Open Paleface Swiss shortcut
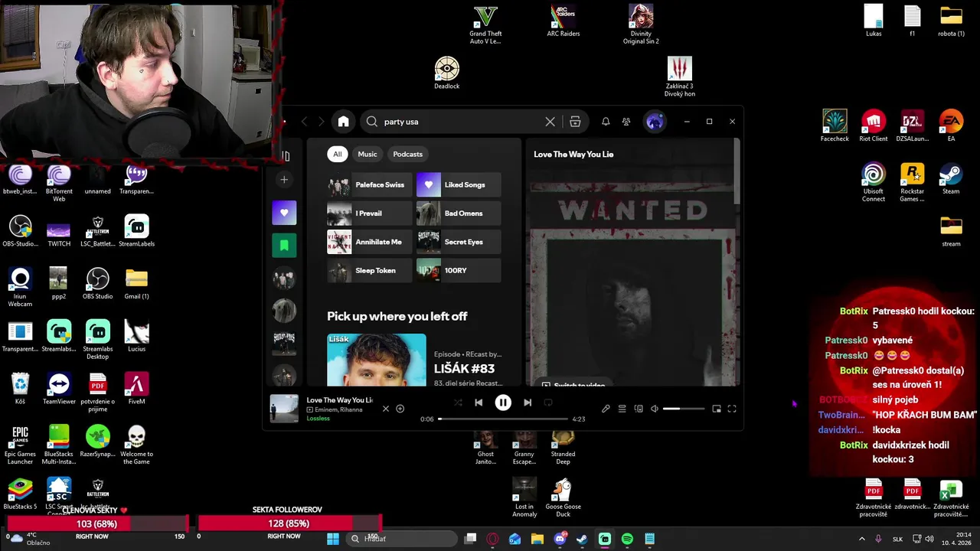Image resolution: width=980 pixels, height=551 pixels. (370, 184)
